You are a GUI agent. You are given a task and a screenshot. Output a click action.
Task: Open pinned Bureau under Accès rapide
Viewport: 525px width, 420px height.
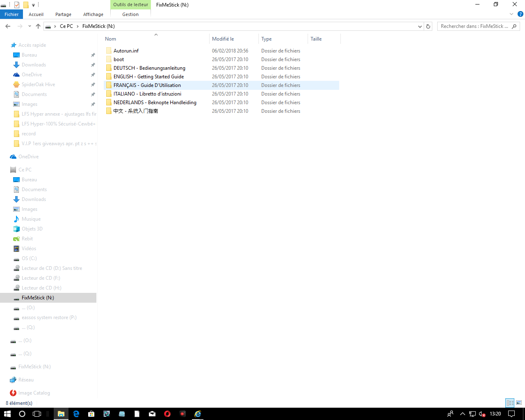tap(29, 55)
